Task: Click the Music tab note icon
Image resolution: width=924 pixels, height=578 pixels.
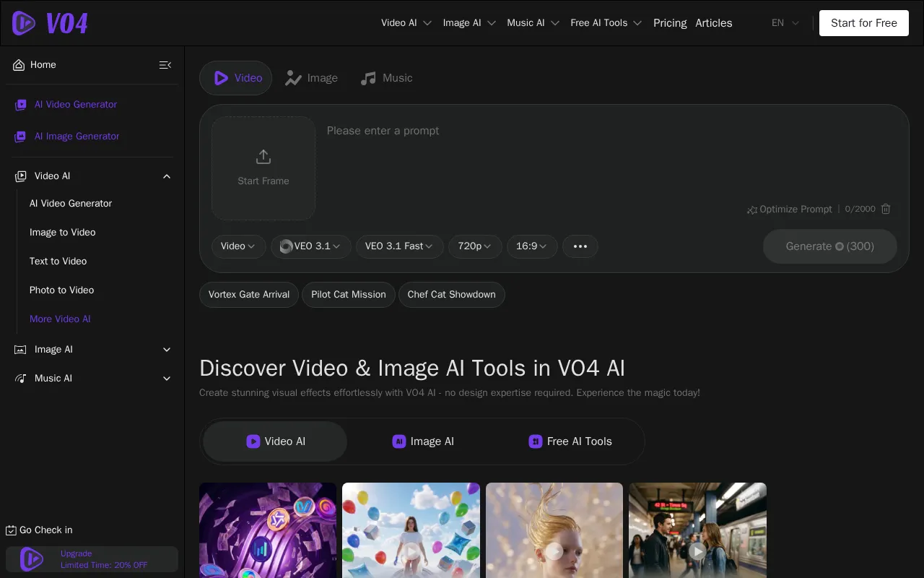Action: pyautogui.click(x=368, y=78)
